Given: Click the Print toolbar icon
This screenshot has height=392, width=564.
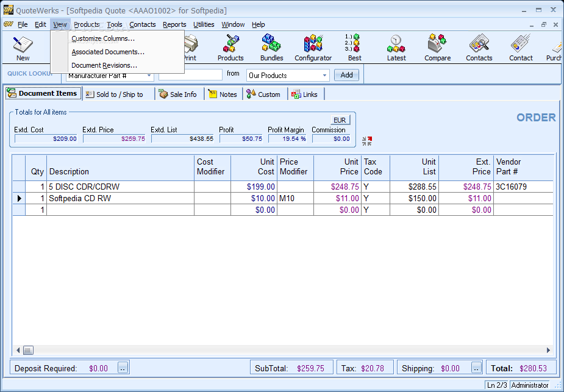Looking at the screenshot, I should (x=191, y=48).
